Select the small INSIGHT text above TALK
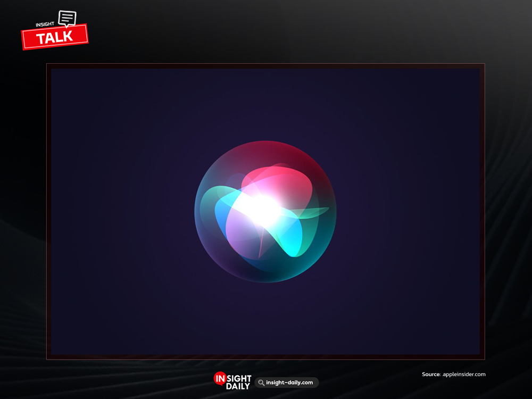Viewport: 532px width, 399px height. click(x=45, y=24)
